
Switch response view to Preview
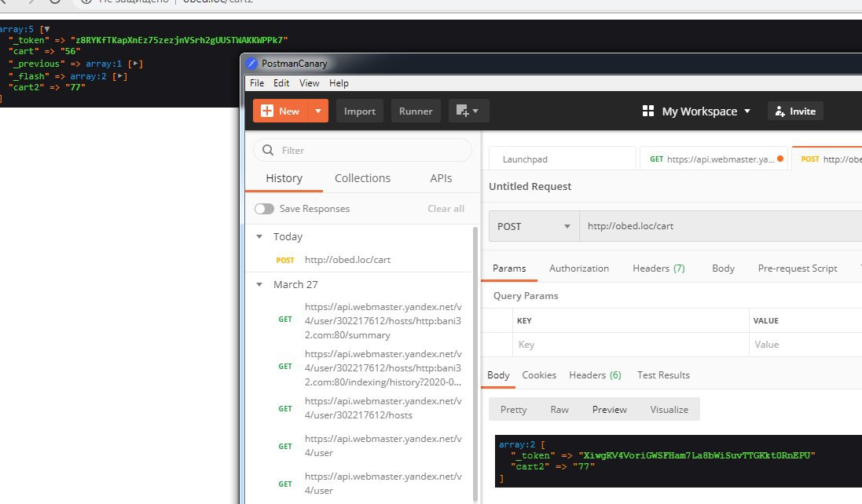609,410
